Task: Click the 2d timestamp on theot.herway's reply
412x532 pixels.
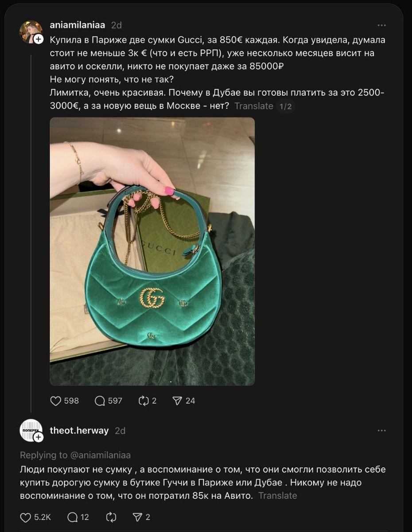Action: pyautogui.click(x=120, y=430)
